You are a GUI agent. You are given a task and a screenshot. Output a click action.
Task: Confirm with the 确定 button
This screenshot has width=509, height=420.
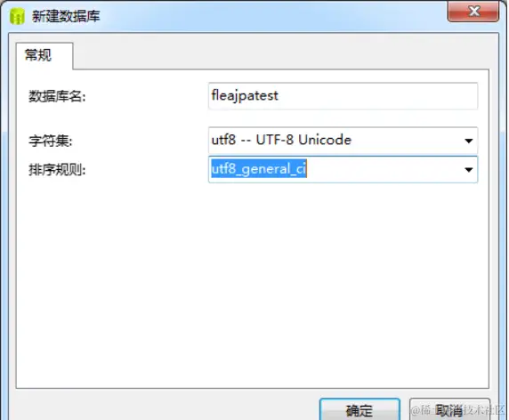point(360,409)
